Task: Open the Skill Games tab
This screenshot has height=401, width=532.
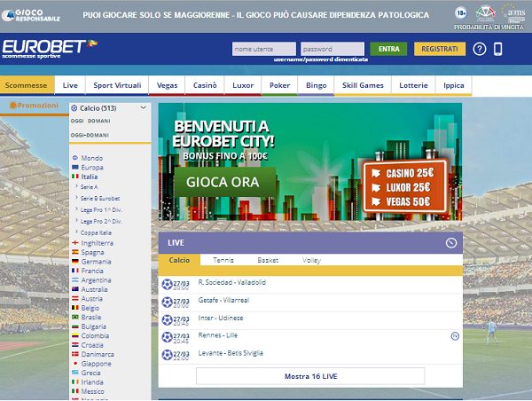Action: 363,85
